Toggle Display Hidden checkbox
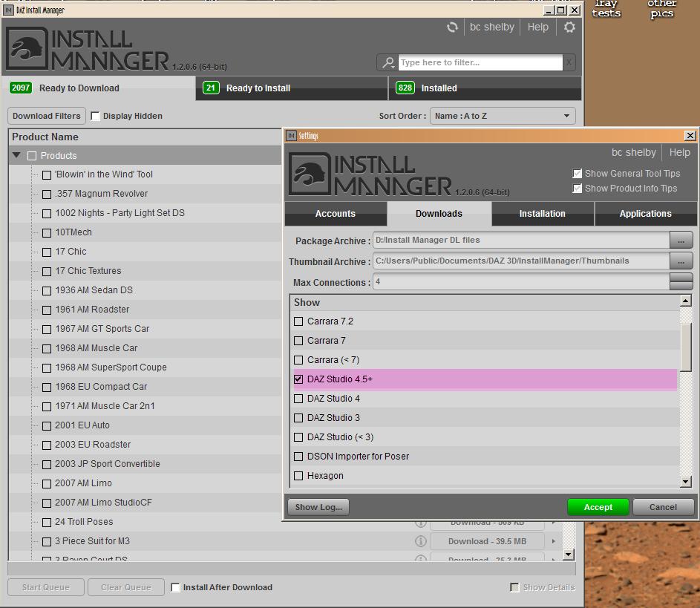The width and height of the screenshot is (700, 608). pyautogui.click(x=95, y=116)
